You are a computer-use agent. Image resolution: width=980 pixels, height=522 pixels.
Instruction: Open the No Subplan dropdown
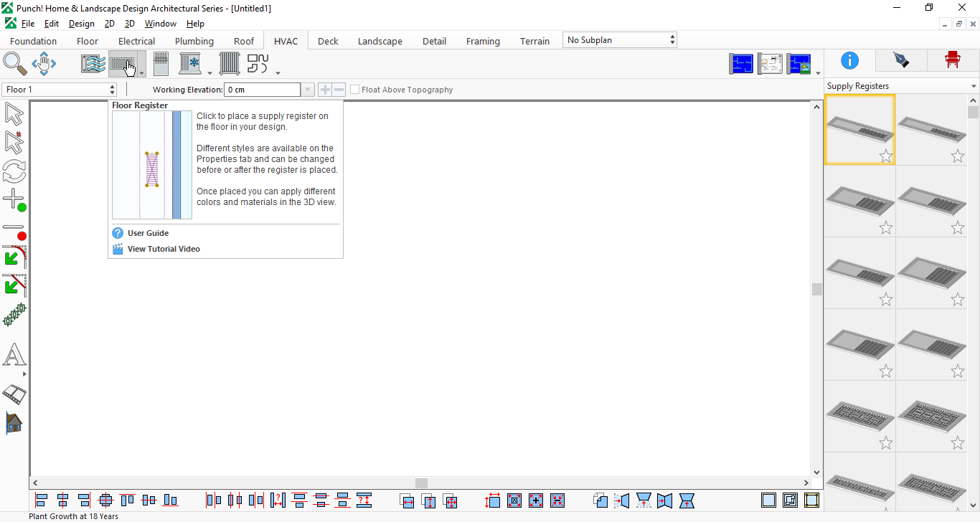[620, 40]
